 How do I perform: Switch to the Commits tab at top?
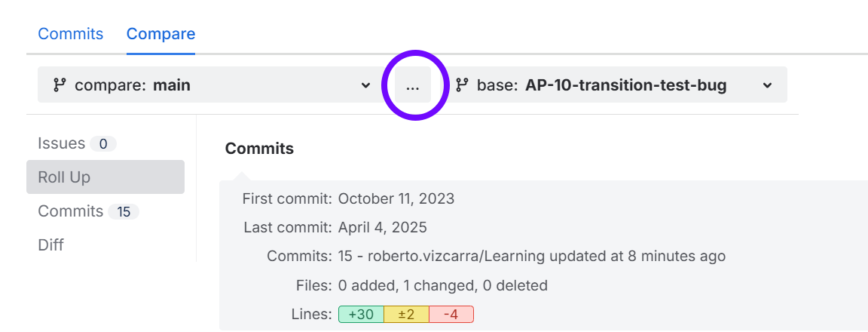(x=71, y=34)
